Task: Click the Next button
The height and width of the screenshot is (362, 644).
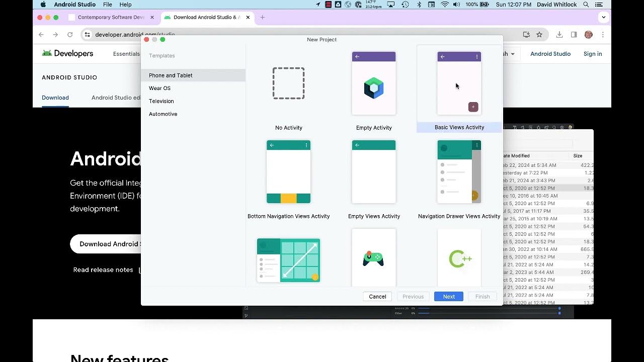Action: point(449,297)
